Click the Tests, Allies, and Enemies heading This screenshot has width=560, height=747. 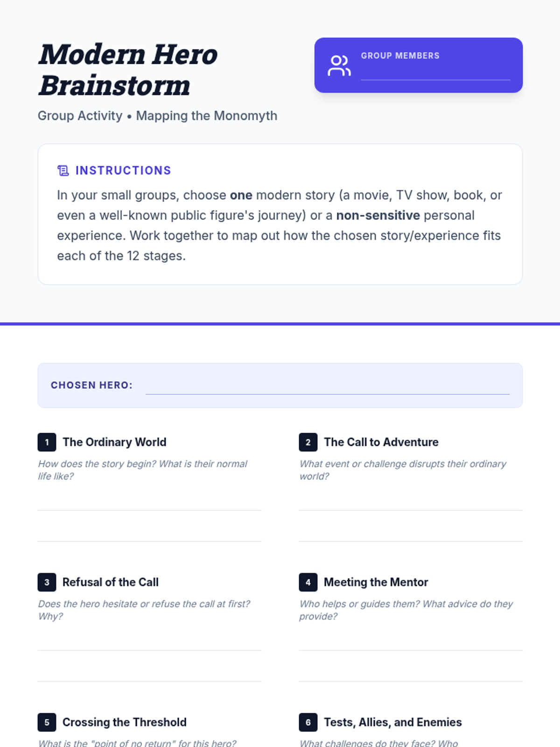tap(392, 722)
